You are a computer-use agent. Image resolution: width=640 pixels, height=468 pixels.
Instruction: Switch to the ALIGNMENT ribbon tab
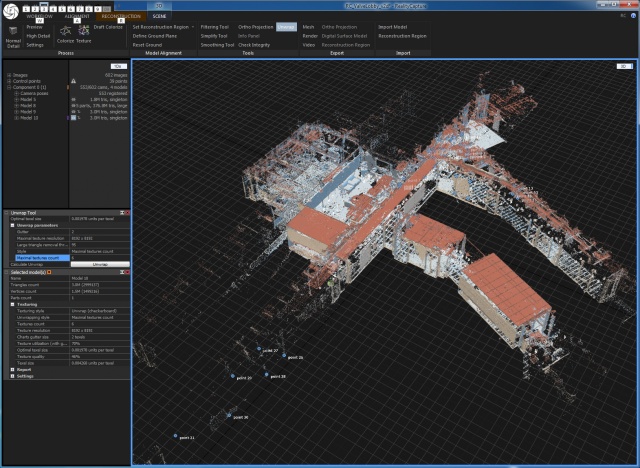click(77, 16)
